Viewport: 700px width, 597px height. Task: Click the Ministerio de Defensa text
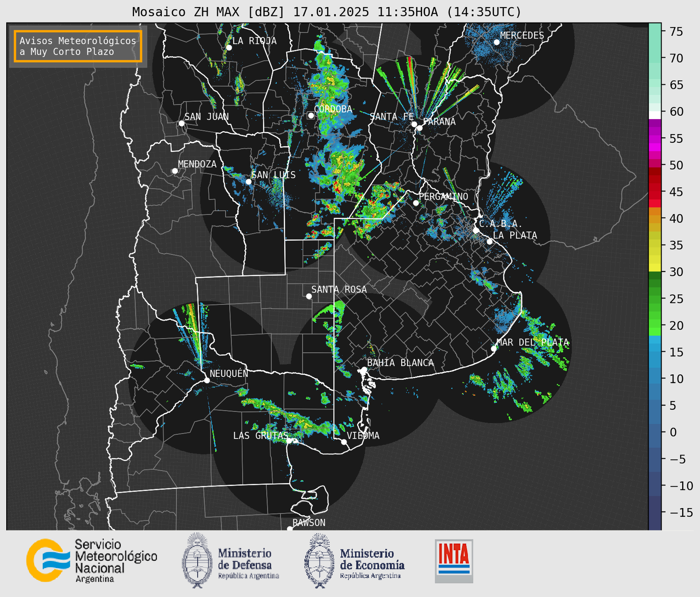pyautogui.click(x=249, y=564)
